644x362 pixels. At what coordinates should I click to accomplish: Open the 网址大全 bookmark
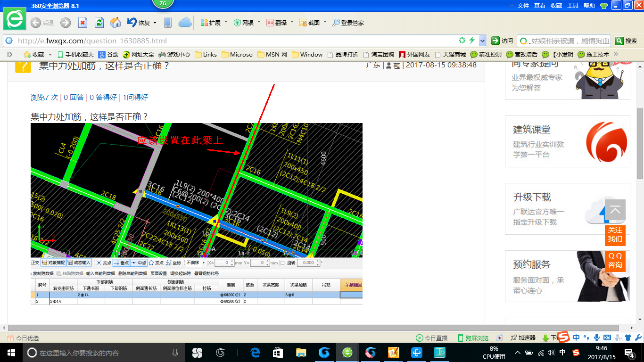139,55
